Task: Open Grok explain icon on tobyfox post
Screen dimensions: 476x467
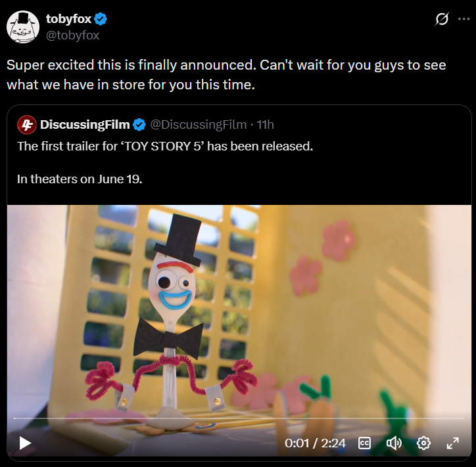Action: [442, 19]
